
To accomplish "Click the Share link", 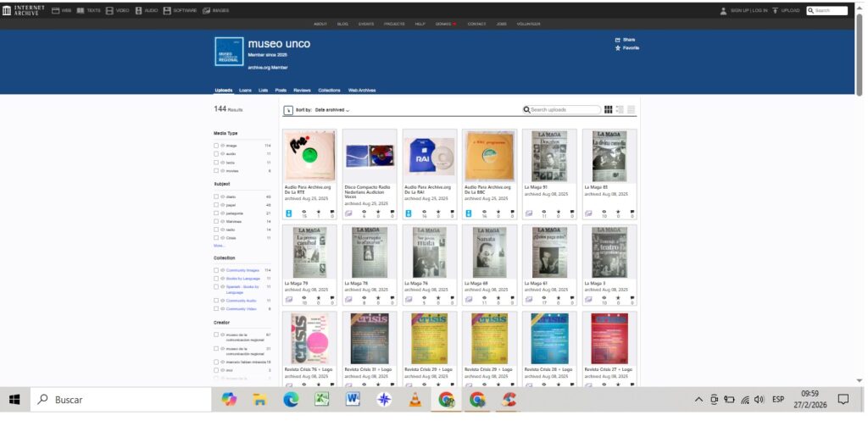I will [626, 40].
